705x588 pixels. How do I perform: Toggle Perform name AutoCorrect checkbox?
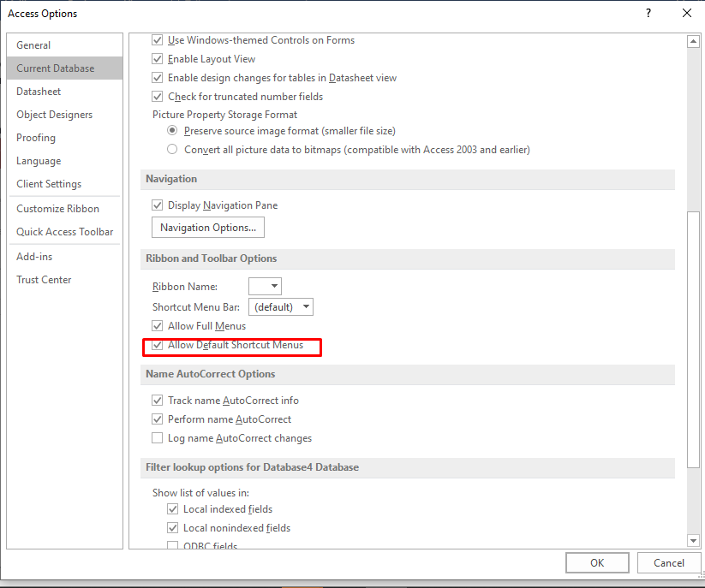157,419
